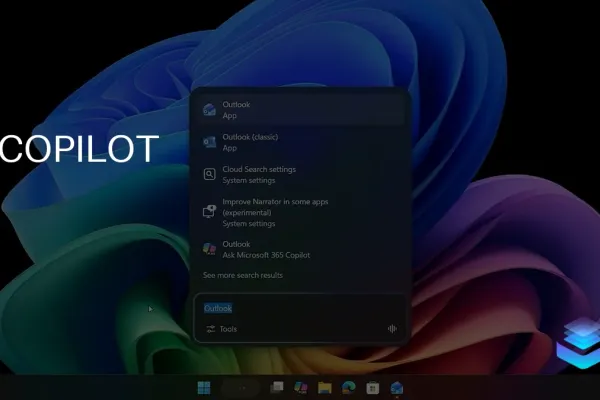Open Microsoft 365 Copilot on the taskbar
This screenshot has height=400, width=600.
301,388
